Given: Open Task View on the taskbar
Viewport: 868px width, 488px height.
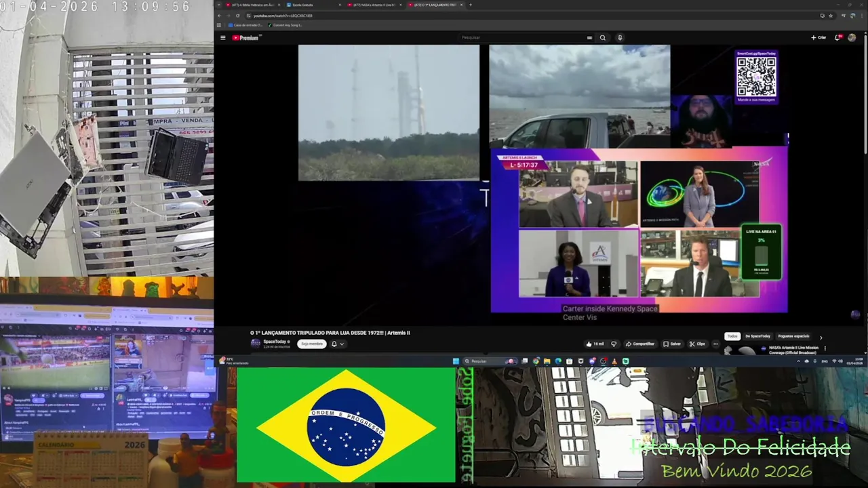Looking at the screenshot, I should click(x=525, y=361).
